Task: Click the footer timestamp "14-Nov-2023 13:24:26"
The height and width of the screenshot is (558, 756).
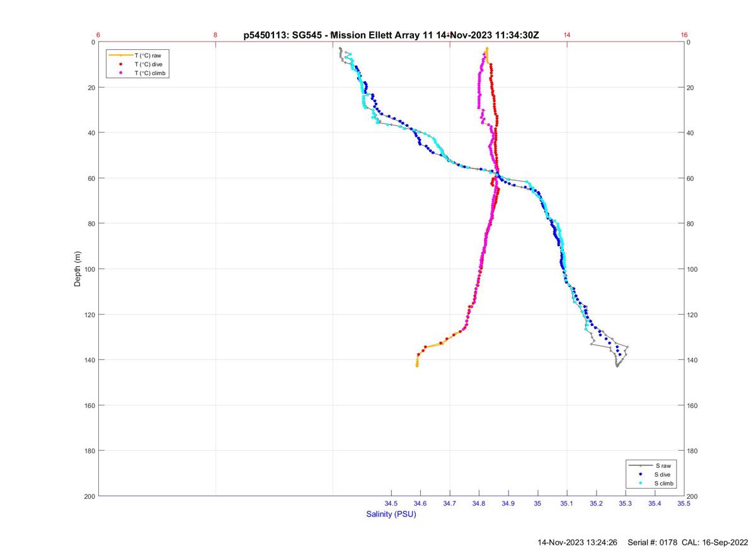Action: click(577, 542)
